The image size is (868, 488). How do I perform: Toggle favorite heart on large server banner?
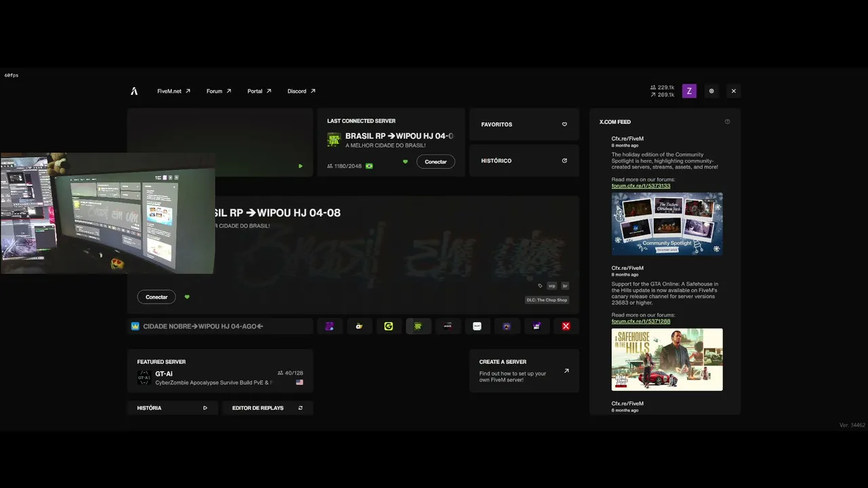(x=187, y=297)
